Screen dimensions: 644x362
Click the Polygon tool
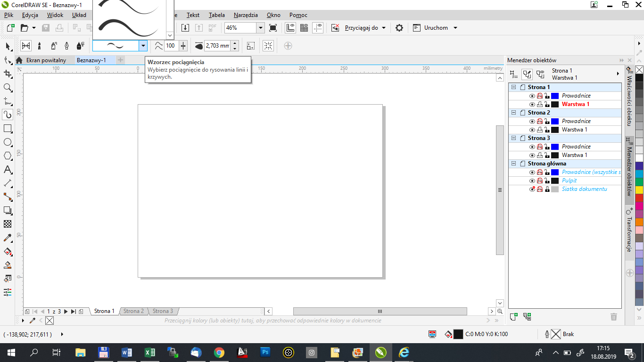pos(8,156)
